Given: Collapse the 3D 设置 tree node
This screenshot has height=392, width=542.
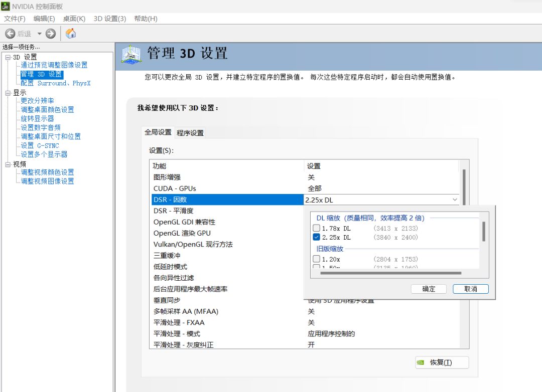Looking at the screenshot, I should pos(8,57).
